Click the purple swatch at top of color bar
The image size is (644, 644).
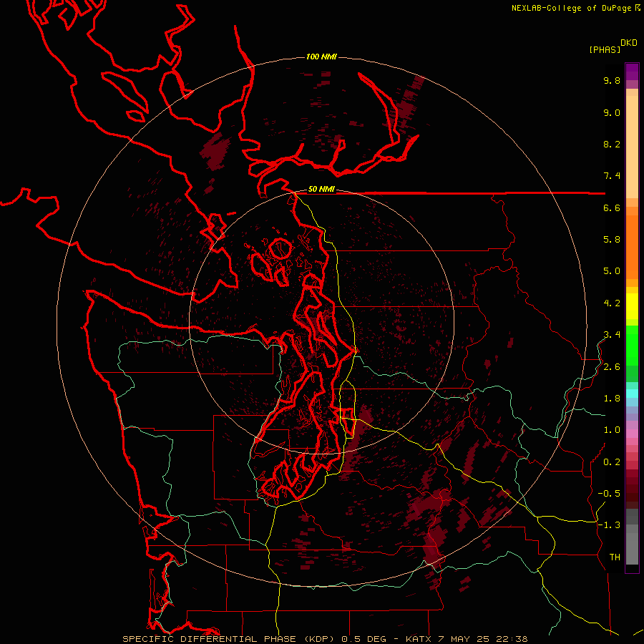click(x=632, y=72)
